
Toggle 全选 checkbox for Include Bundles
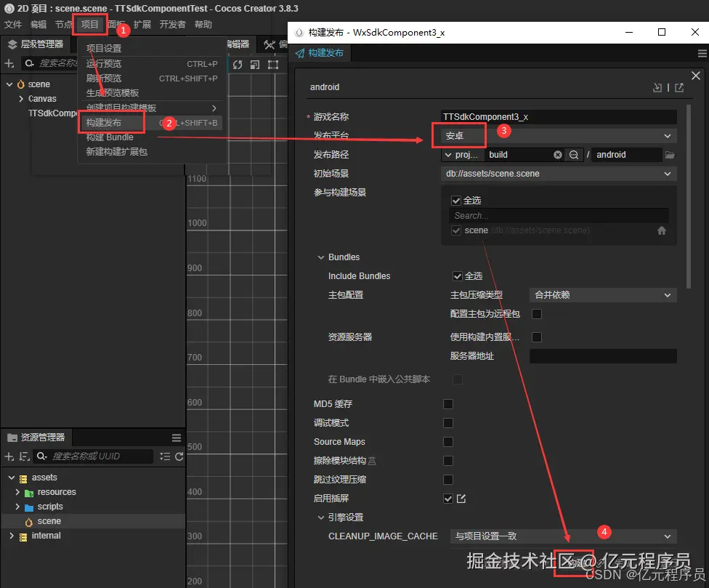click(x=458, y=276)
